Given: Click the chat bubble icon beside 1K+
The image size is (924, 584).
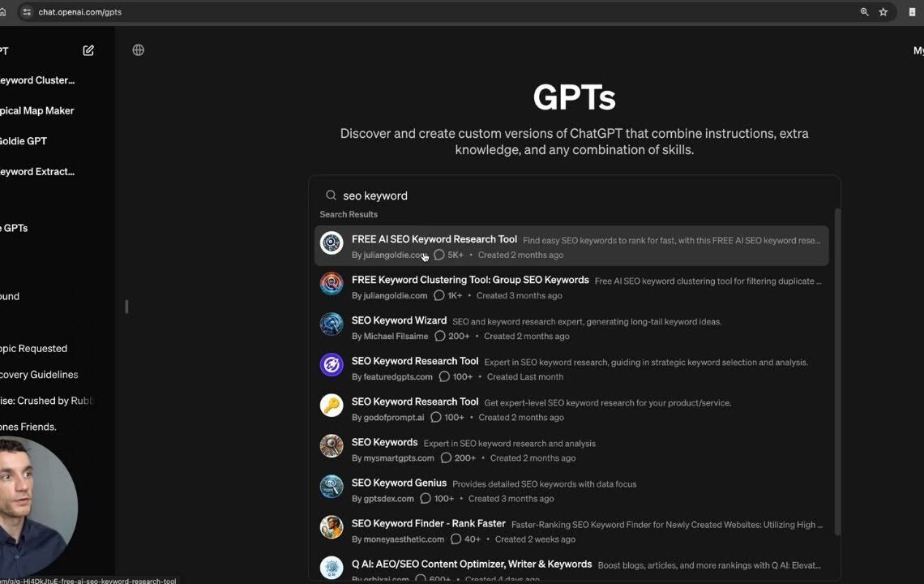Looking at the screenshot, I should (439, 295).
